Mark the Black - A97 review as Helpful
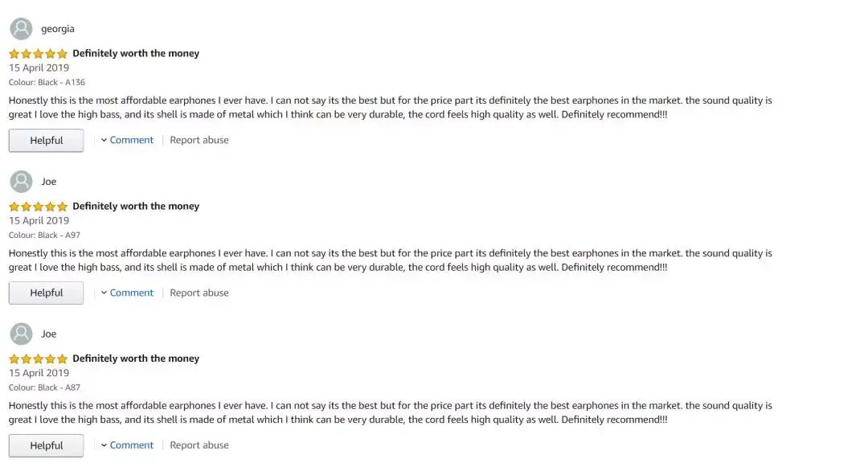The image size is (868, 471). [x=46, y=293]
